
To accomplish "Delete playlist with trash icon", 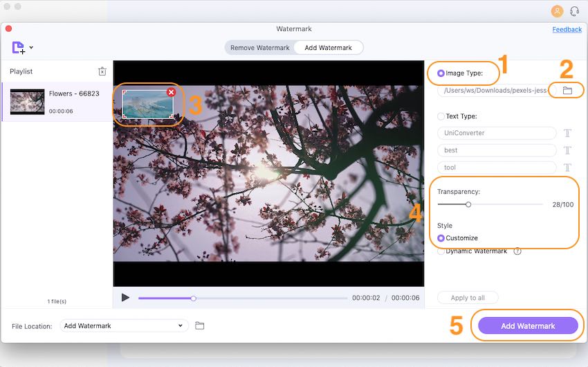I will (x=102, y=71).
